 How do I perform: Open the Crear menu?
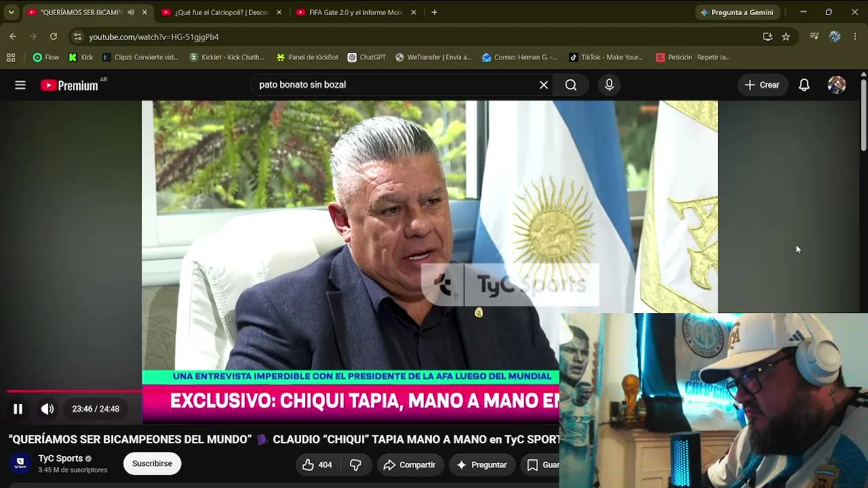coord(762,85)
